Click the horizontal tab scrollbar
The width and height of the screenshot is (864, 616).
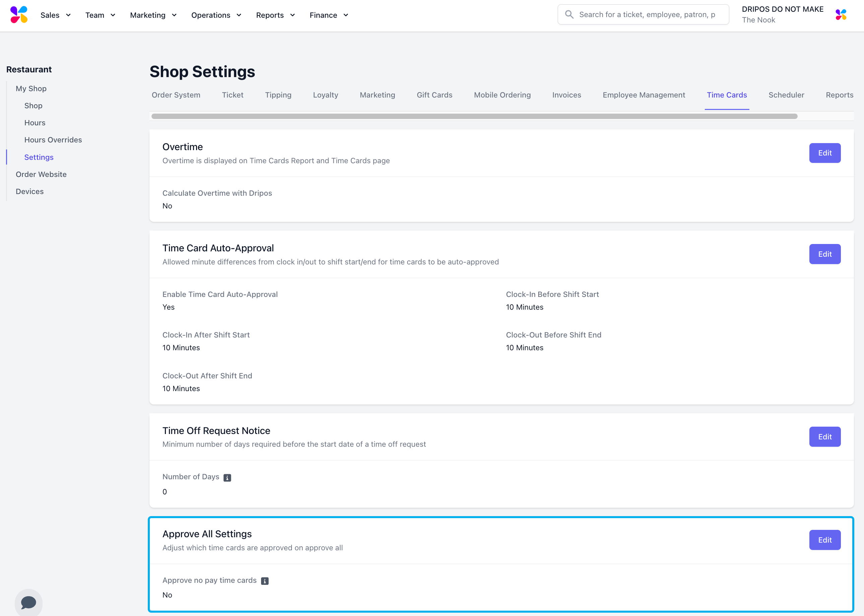coord(474,116)
